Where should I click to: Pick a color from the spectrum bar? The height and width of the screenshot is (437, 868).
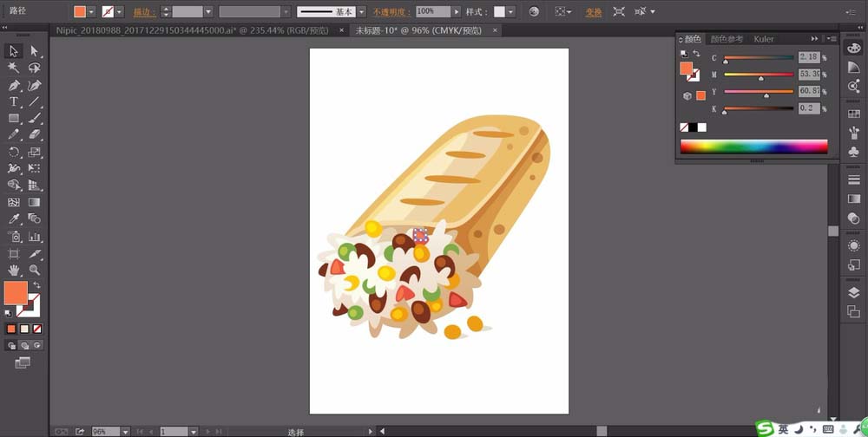[x=753, y=147]
